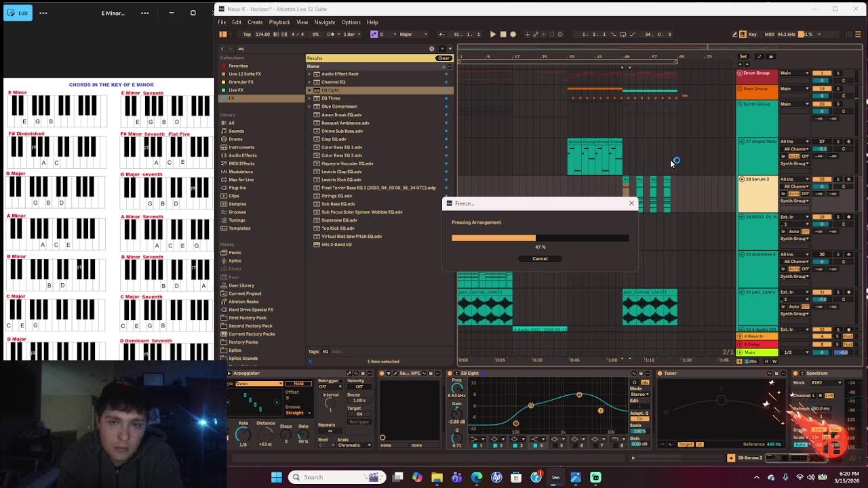The width and height of the screenshot is (868, 488).
Task: Expand the Glue Compressor result
Action: (x=310, y=106)
